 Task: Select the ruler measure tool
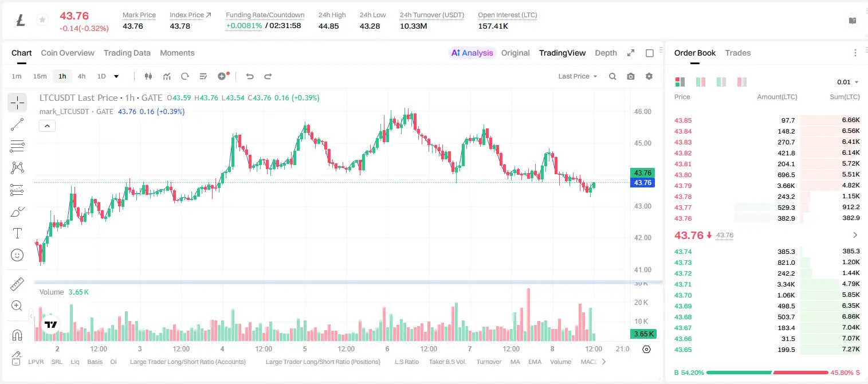(x=17, y=284)
